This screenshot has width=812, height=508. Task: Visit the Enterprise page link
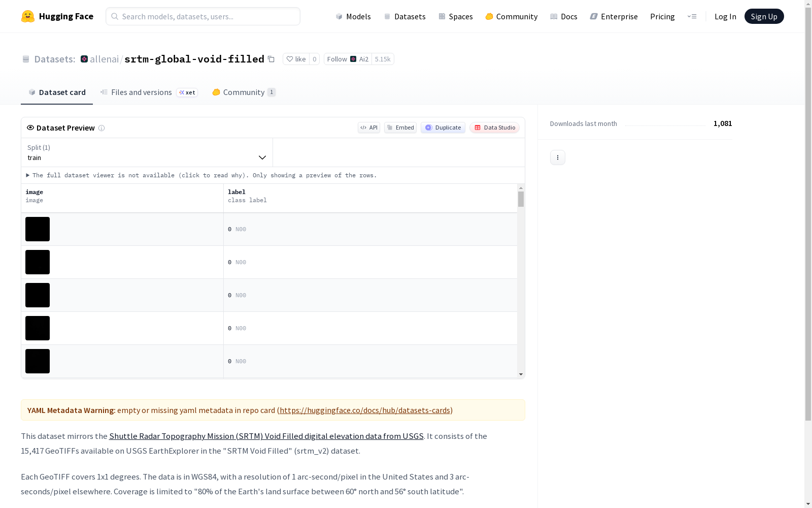click(614, 16)
